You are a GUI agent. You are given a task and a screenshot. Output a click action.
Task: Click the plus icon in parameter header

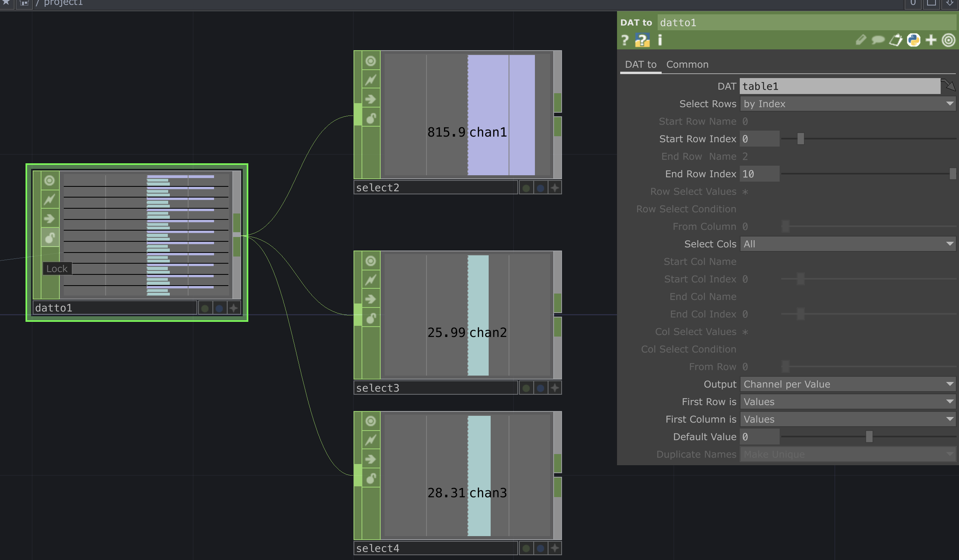click(931, 40)
